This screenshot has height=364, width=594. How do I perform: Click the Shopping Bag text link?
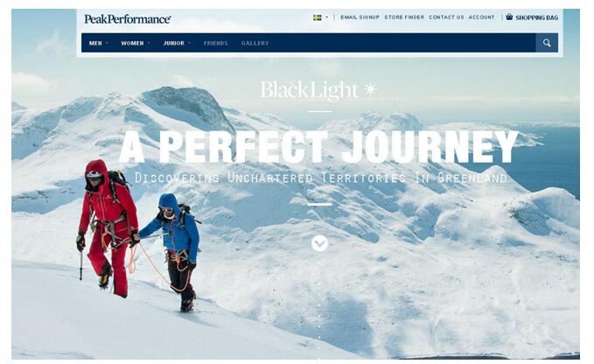click(536, 17)
